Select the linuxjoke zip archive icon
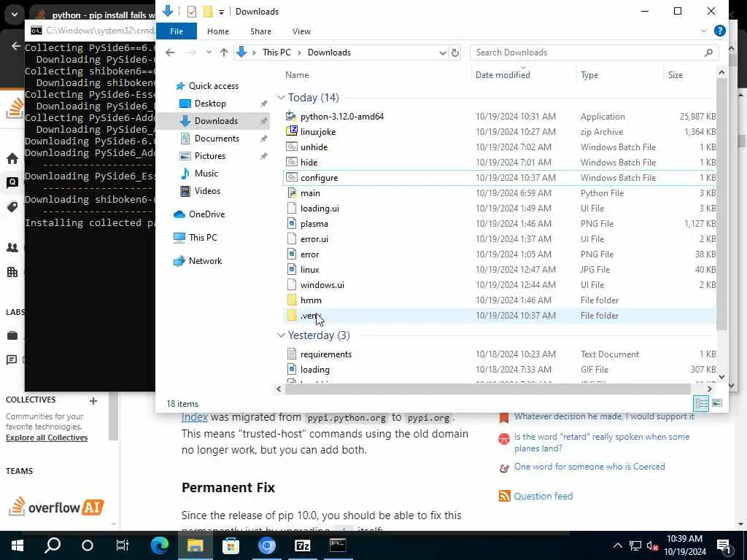Screen dimensions: 747x560 click(x=291, y=131)
